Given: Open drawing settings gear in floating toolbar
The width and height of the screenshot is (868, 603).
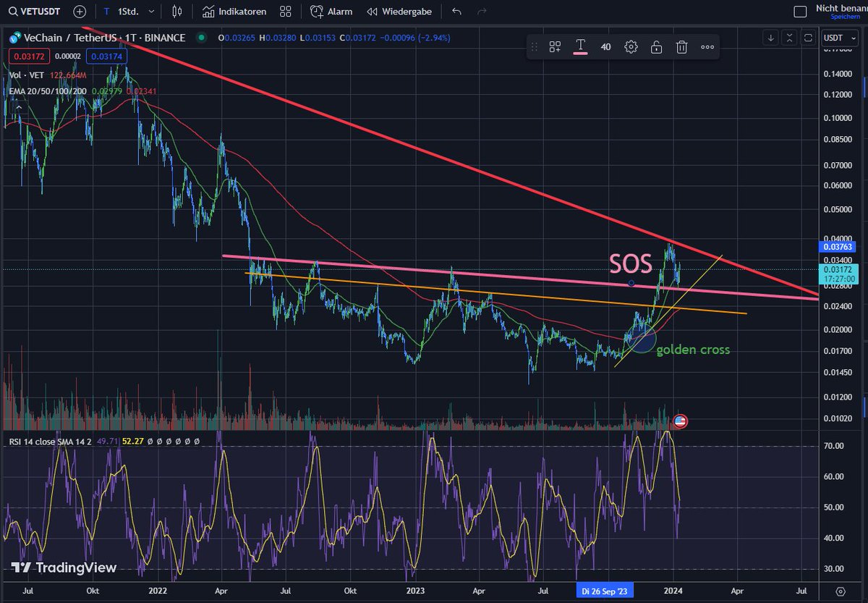Looking at the screenshot, I should [631, 47].
